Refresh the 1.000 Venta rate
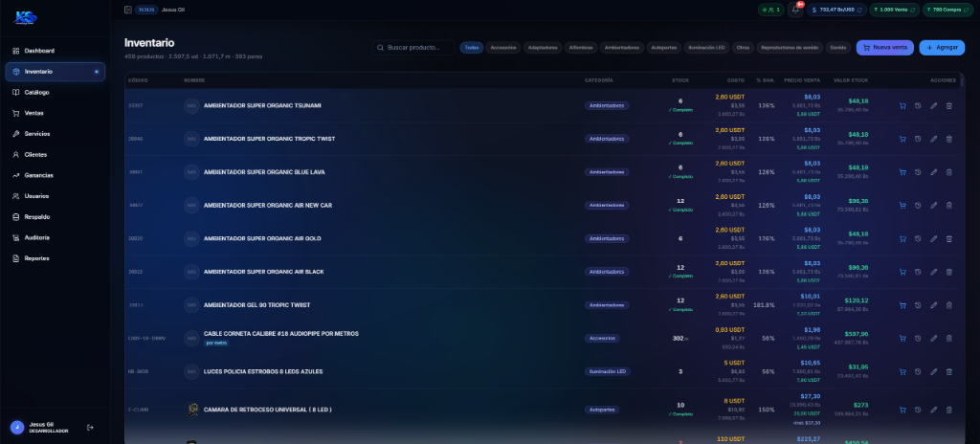The height and width of the screenshot is (444, 980). coord(913,10)
